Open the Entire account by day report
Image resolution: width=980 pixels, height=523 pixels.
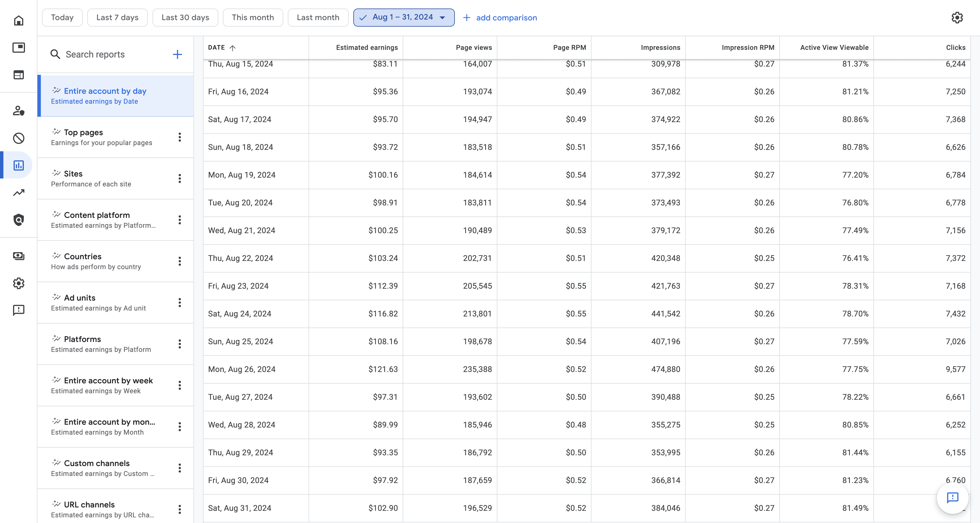pyautogui.click(x=116, y=96)
